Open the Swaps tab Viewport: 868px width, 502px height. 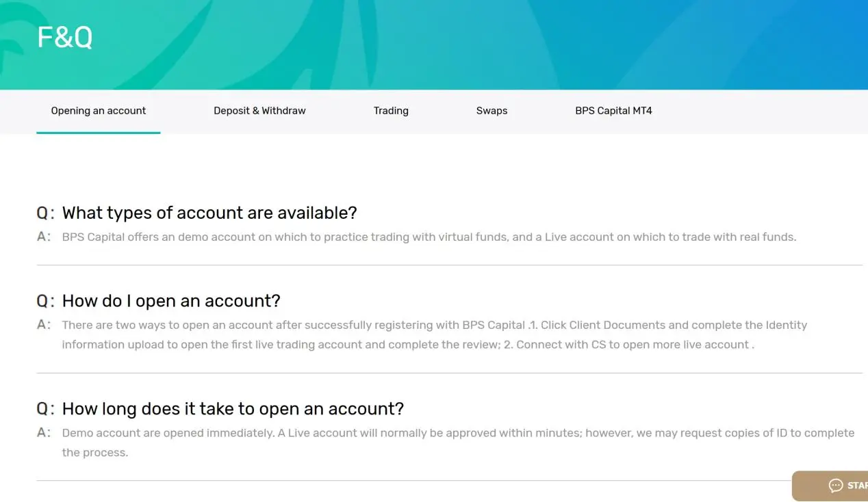coord(492,111)
